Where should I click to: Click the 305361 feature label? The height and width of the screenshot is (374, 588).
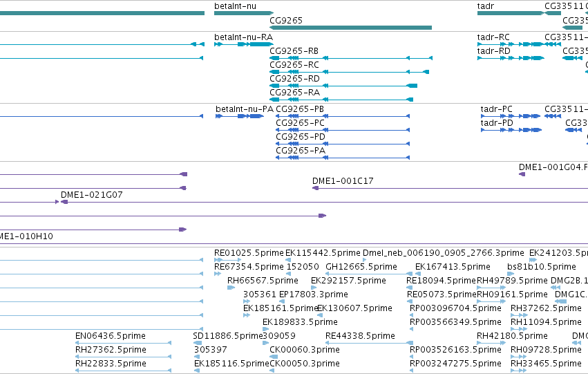[x=260, y=295]
